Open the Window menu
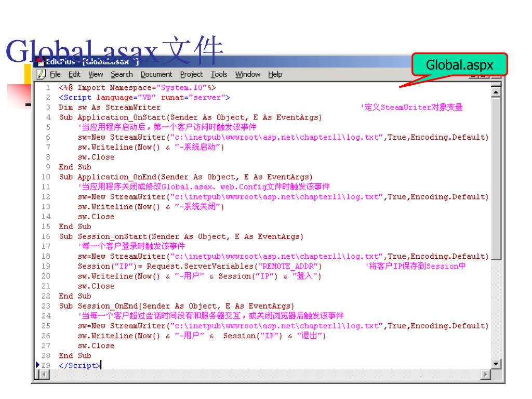 [248, 74]
